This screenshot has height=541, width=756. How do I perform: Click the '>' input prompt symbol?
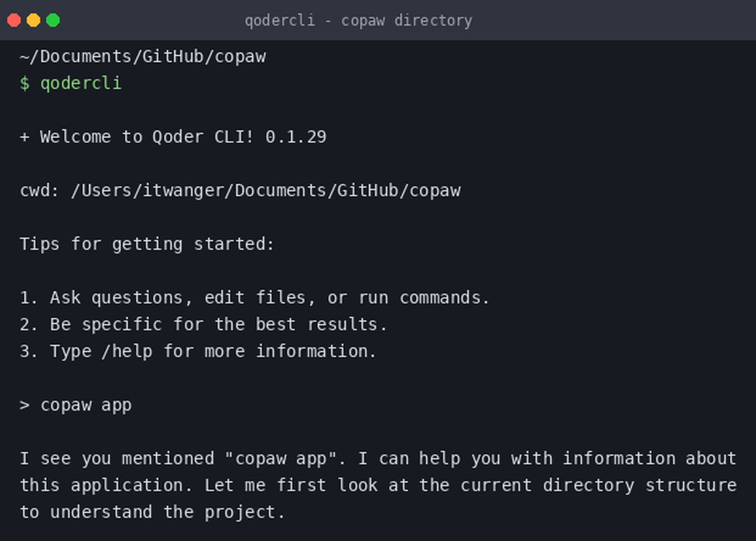(x=24, y=405)
